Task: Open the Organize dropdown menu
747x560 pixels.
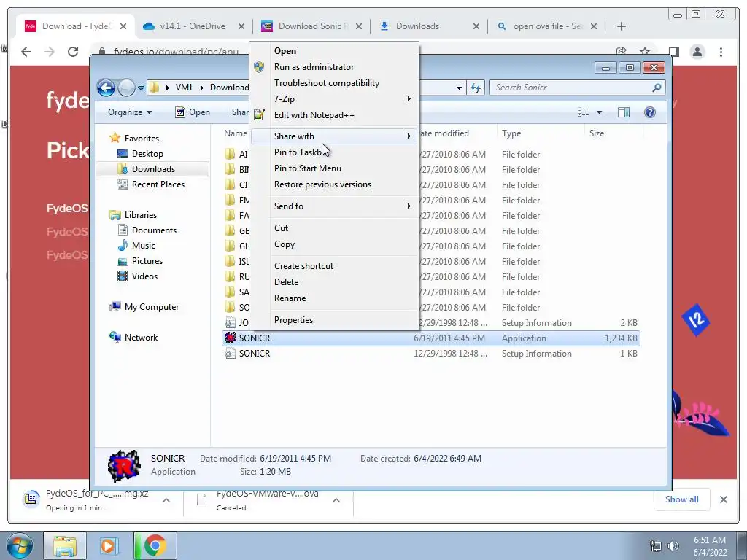Action: [x=130, y=112]
